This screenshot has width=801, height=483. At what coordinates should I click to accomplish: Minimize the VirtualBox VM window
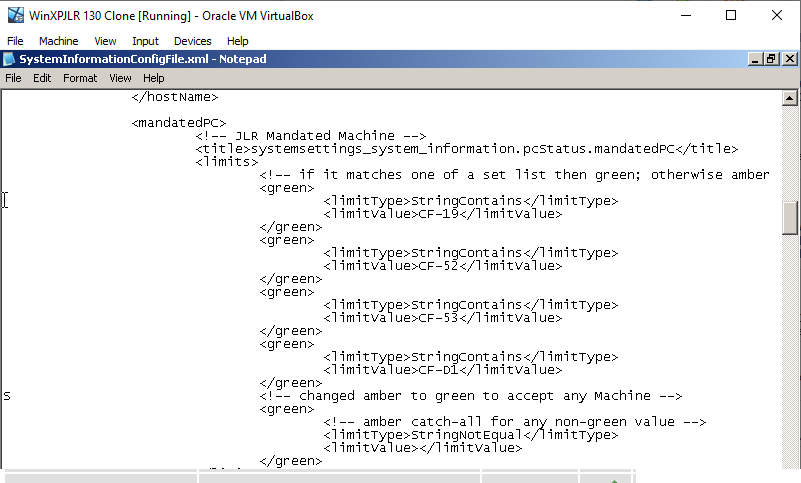pyautogui.click(x=685, y=15)
